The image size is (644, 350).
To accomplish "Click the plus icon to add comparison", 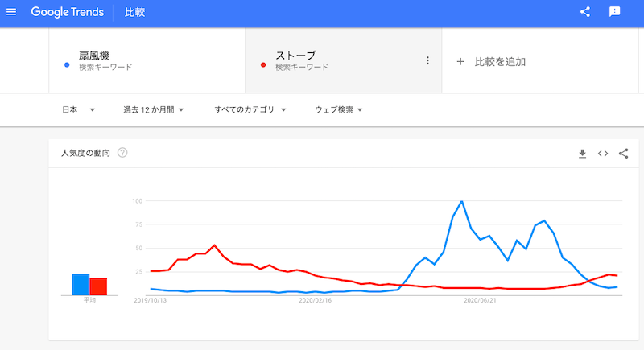I will [460, 61].
